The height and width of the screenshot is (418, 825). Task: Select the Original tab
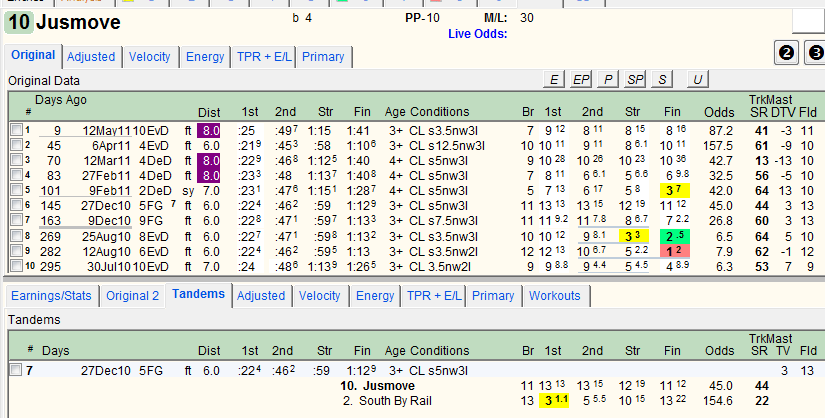[33, 55]
